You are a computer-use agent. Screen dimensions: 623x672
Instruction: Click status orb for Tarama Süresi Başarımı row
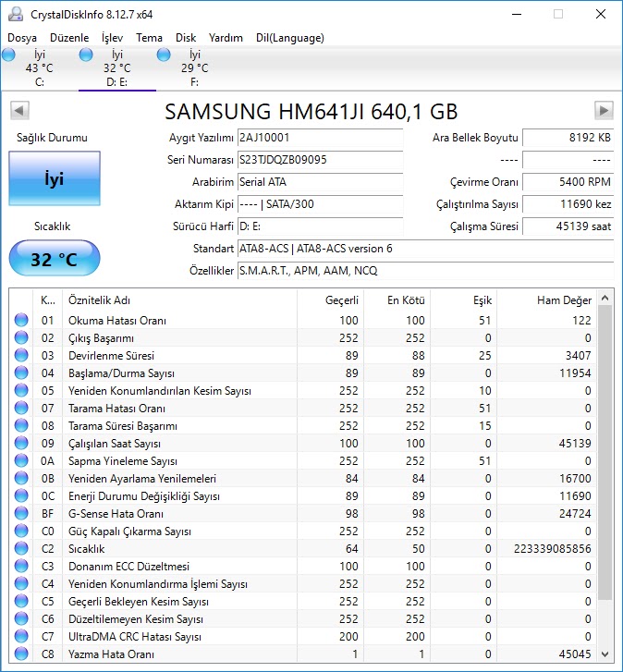(x=21, y=425)
